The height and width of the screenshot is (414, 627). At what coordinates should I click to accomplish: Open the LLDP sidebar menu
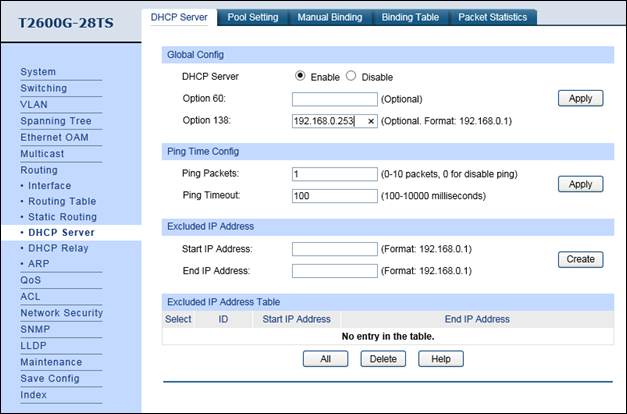pos(33,346)
